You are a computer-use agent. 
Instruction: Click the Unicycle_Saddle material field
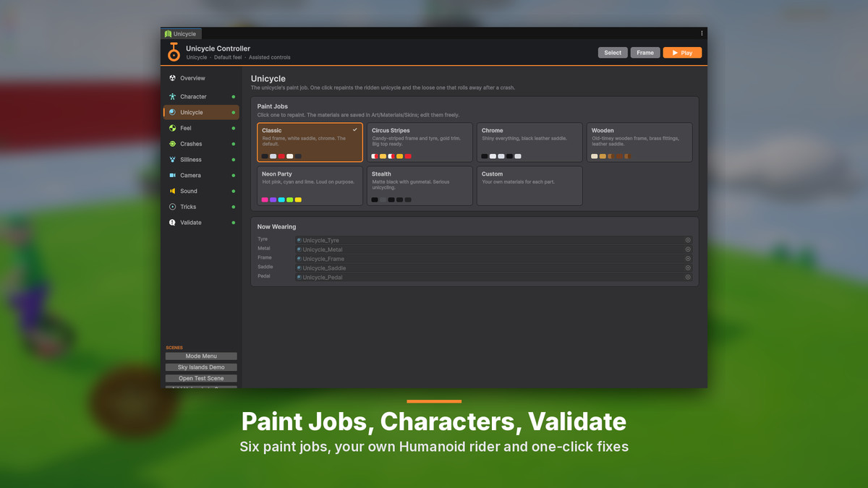(x=493, y=267)
